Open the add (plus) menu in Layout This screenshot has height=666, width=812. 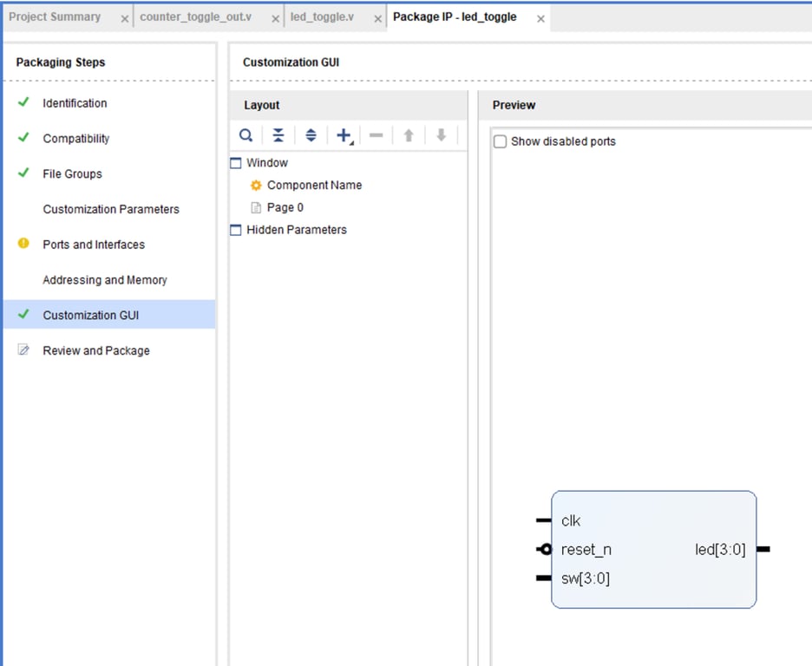tap(344, 135)
